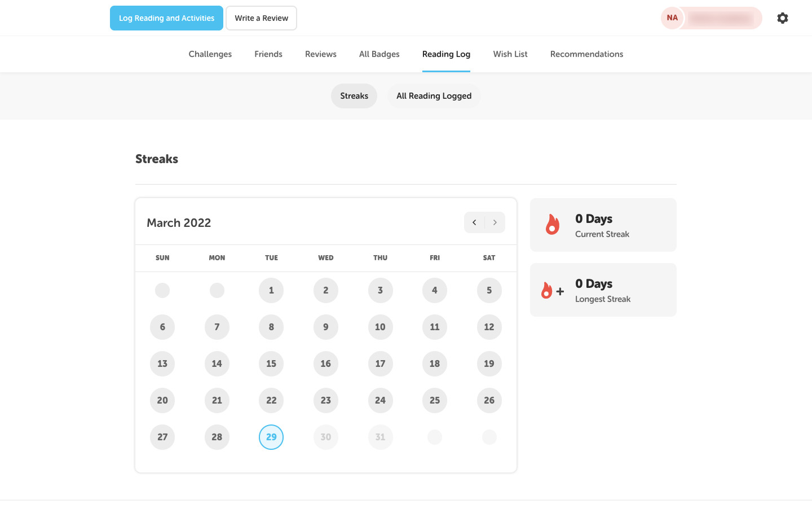Click the Longest Streak flame-plus icon

click(x=552, y=290)
